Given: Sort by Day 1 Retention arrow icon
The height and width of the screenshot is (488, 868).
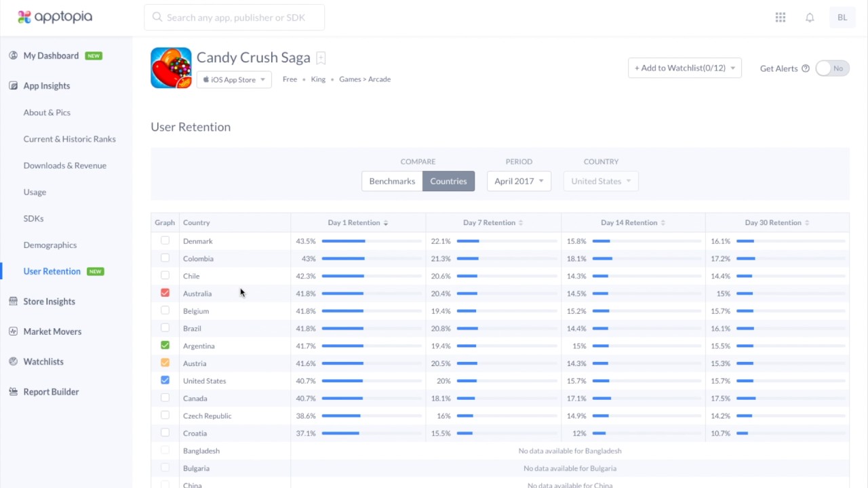Looking at the screenshot, I should click(x=386, y=222).
